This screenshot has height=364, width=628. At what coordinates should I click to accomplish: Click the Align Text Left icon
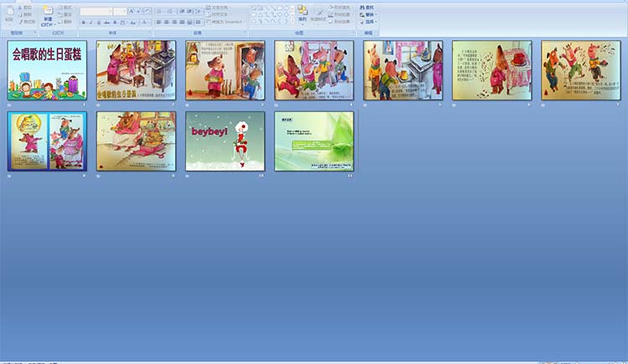click(159, 22)
